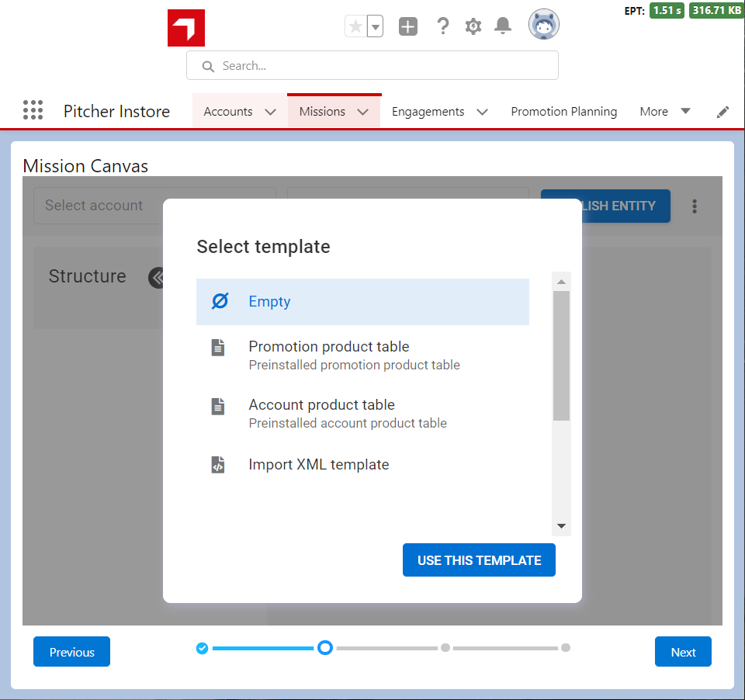This screenshot has width=745, height=700.
Task: Open the Setup gear icon
Action: coord(473,27)
